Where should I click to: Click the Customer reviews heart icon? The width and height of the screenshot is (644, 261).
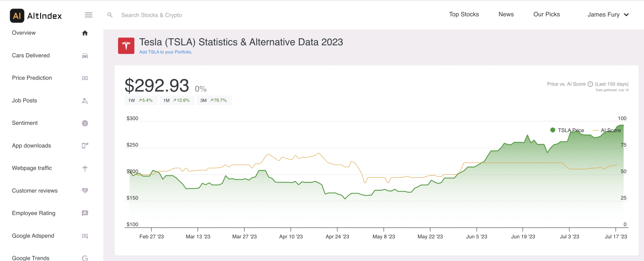click(x=85, y=191)
